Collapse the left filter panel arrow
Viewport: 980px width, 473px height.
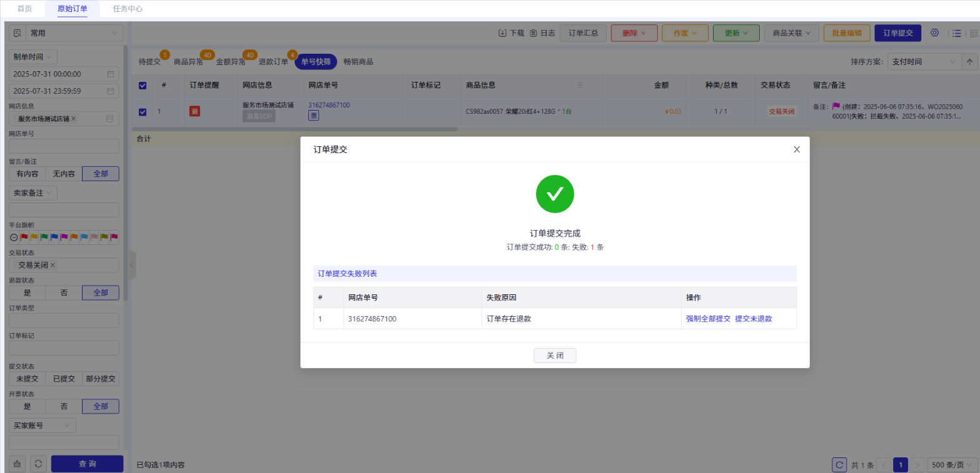coord(131,265)
